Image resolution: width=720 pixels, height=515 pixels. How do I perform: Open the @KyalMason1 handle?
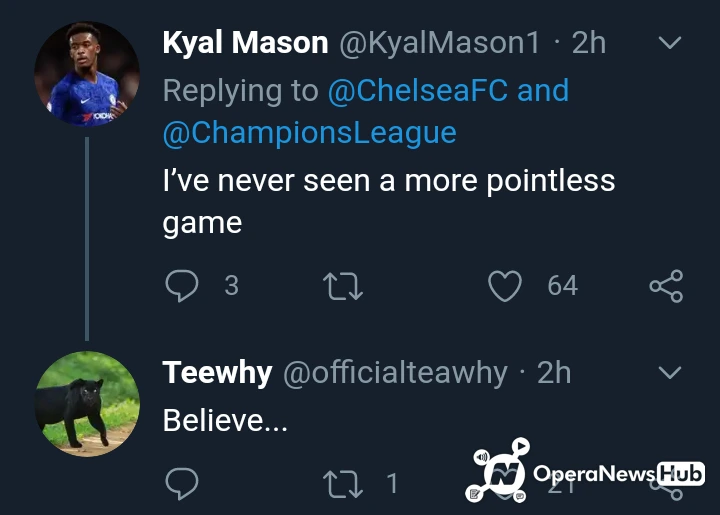coord(438,43)
